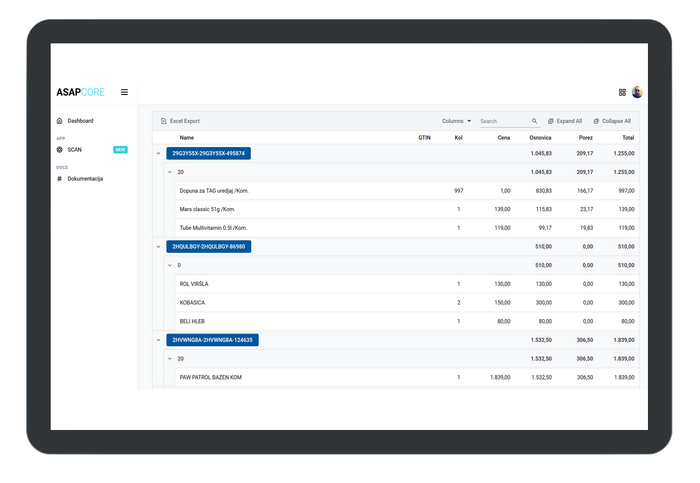Image resolution: width=700 pixels, height=483 pixels.
Task: Click the 2HQULBGY-2HQULBGY-86980 badge
Action: [x=208, y=246]
